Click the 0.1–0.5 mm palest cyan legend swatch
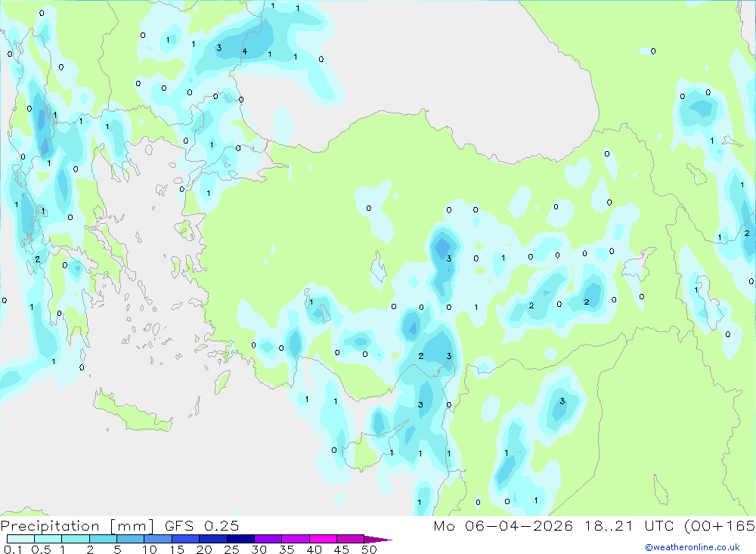Image resolution: width=756 pixels, height=554 pixels. (20, 539)
